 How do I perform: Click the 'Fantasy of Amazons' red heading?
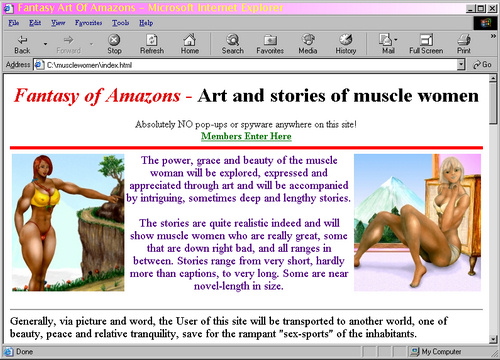pyautogui.click(x=97, y=96)
